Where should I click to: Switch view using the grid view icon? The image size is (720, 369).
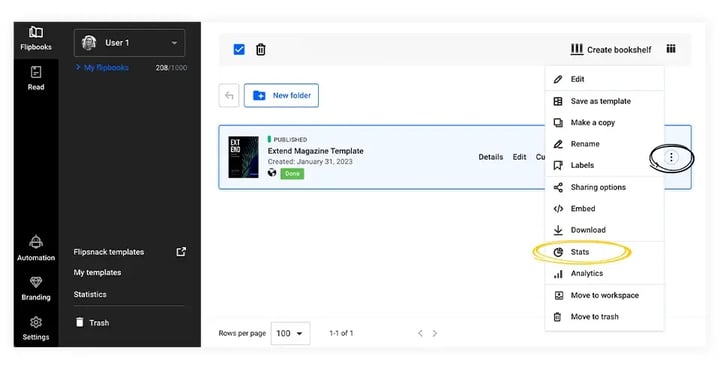[671, 49]
